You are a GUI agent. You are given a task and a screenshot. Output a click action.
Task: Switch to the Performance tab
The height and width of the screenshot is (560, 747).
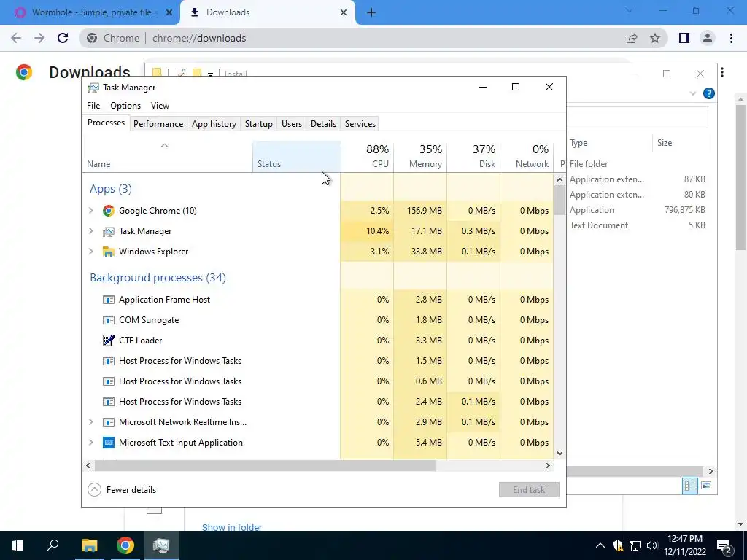point(158,124)
